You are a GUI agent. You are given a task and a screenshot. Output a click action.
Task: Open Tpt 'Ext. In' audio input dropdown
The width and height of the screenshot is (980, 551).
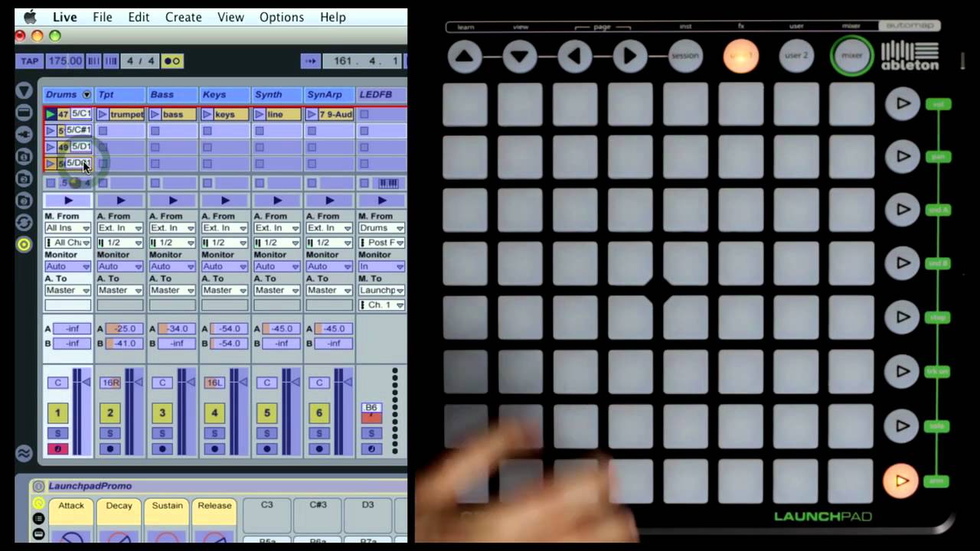120,228
